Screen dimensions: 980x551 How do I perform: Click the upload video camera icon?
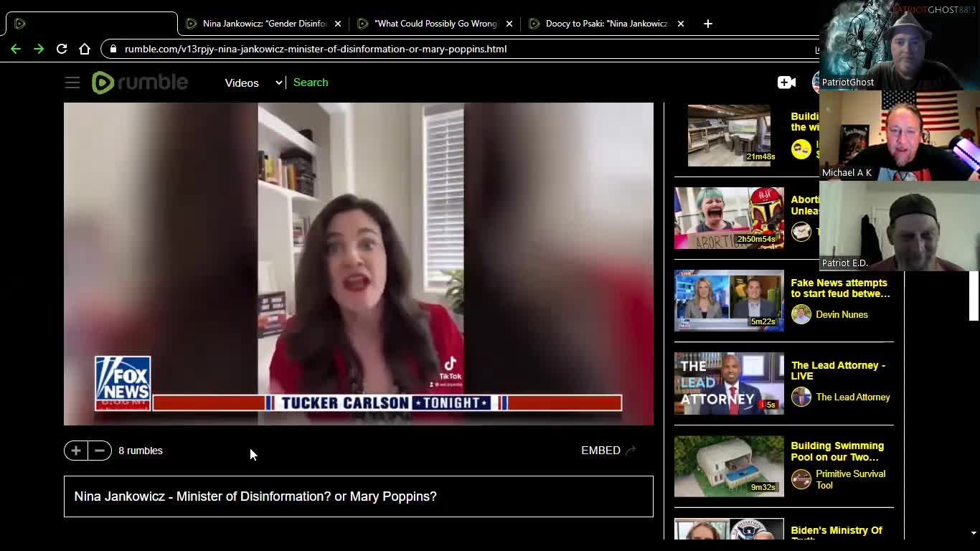[786, 83]
